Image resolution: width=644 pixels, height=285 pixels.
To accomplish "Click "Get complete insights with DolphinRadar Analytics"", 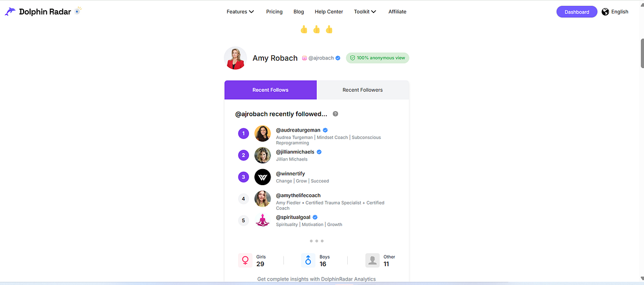I will click(317, 279).
